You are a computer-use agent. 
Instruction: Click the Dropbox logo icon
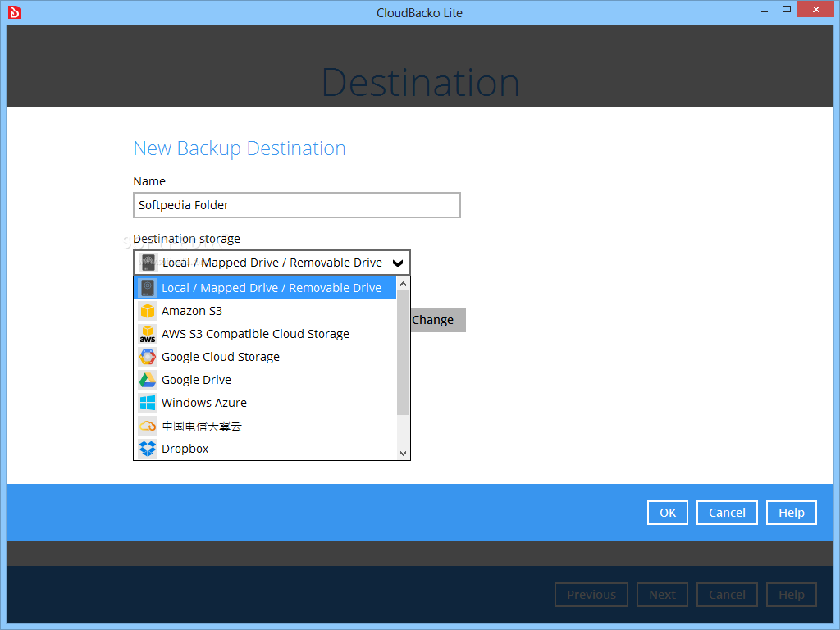pos(148,449)
